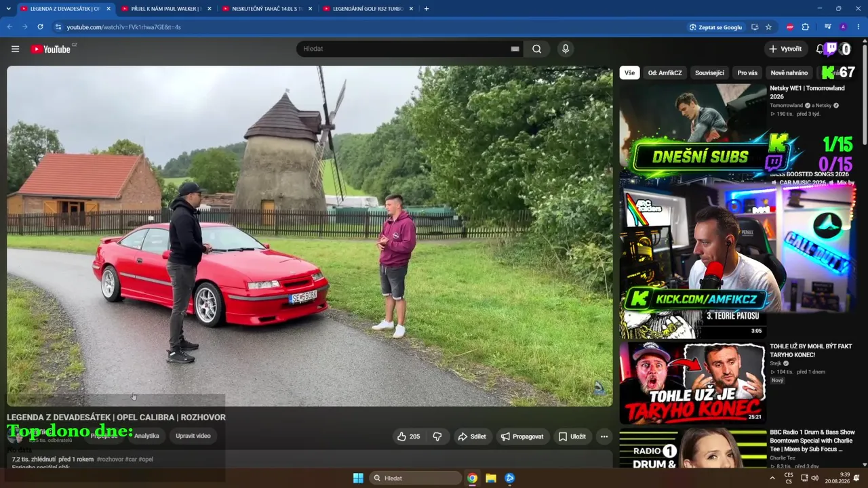868x488 pixels.
Task: Open the TOHLE UŽ BY MOHL BÝT FAKT title
Action: [811, 350]
